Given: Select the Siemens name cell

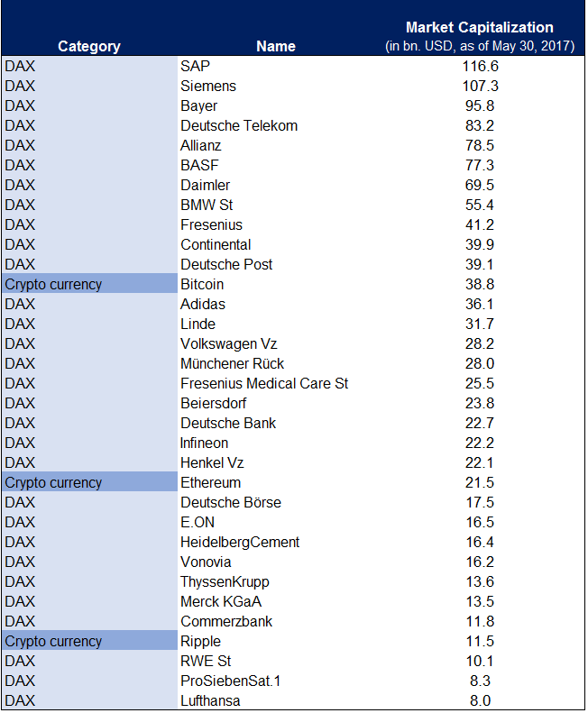Looking at the screenshot, I should pyautogui.click(x=208, y=86).
